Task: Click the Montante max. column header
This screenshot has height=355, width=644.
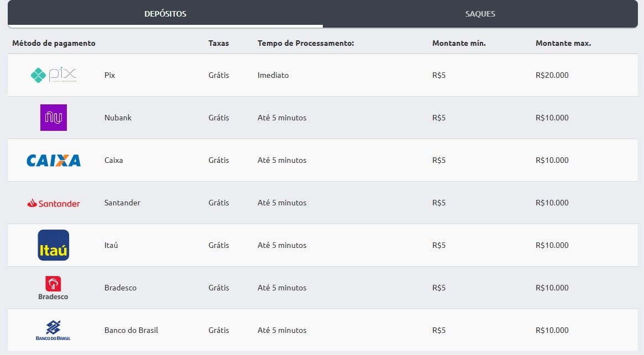Action: [x=563, y=43]
